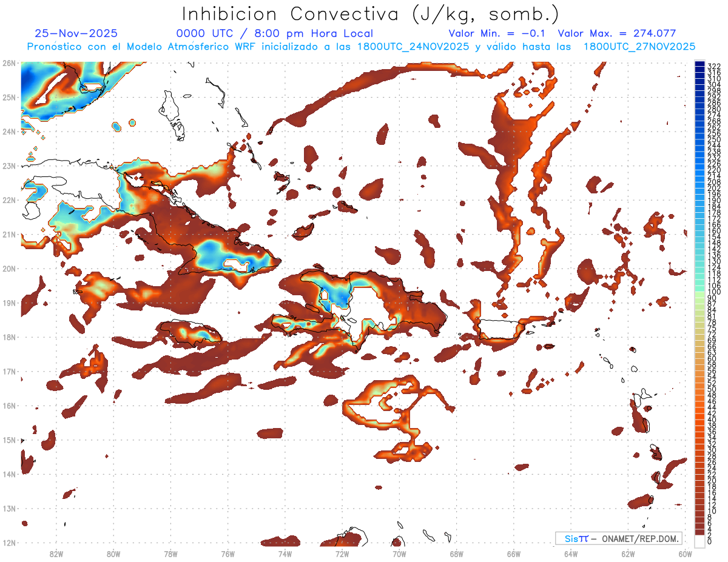Click the '25N' latitude label

pyautogui.click(x=8, y=97)
